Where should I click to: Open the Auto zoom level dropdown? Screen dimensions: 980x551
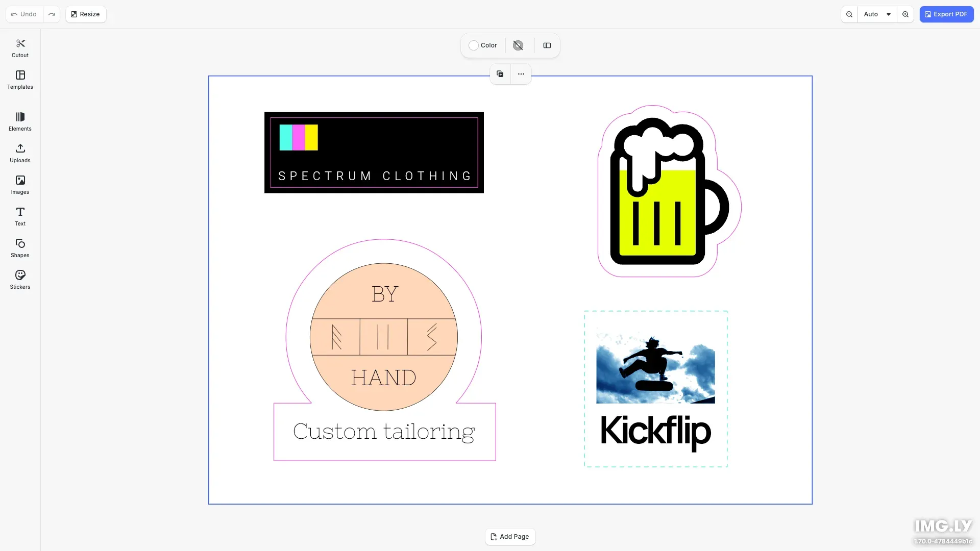(877, 14)
